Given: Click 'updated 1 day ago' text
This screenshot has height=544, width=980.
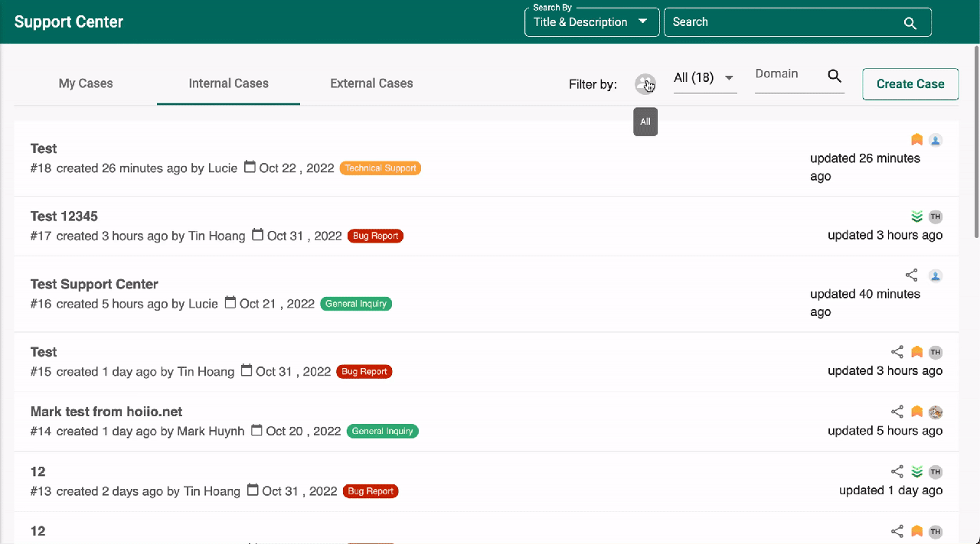Looking at the screenshot, I should 890,490.
